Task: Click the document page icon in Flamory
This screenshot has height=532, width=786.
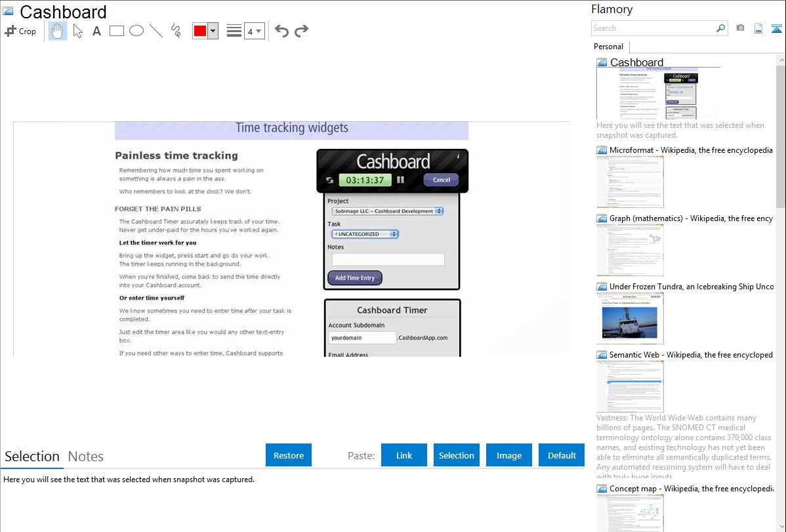Action: coord(758,28)
